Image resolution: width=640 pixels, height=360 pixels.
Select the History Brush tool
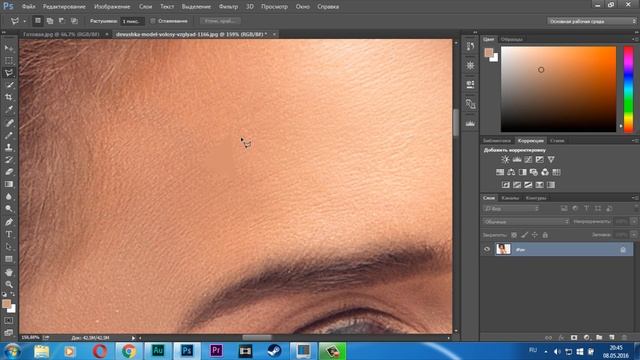tap(9, 160)
